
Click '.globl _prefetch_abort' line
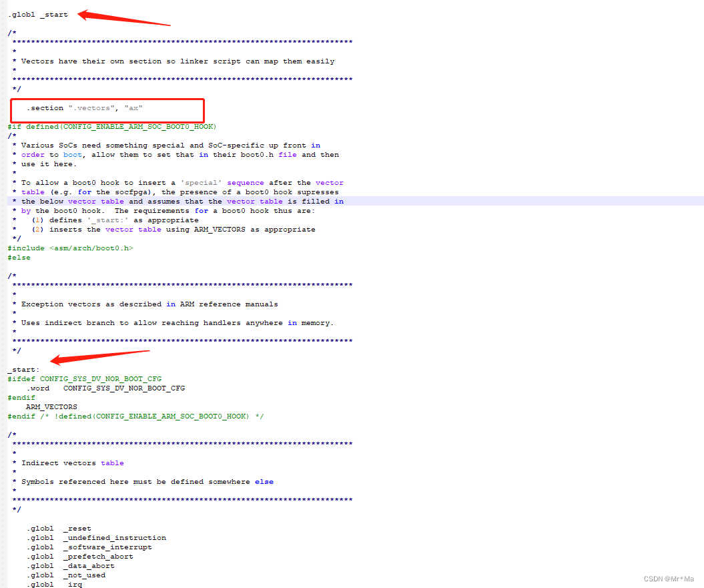(x=79, y=557)
